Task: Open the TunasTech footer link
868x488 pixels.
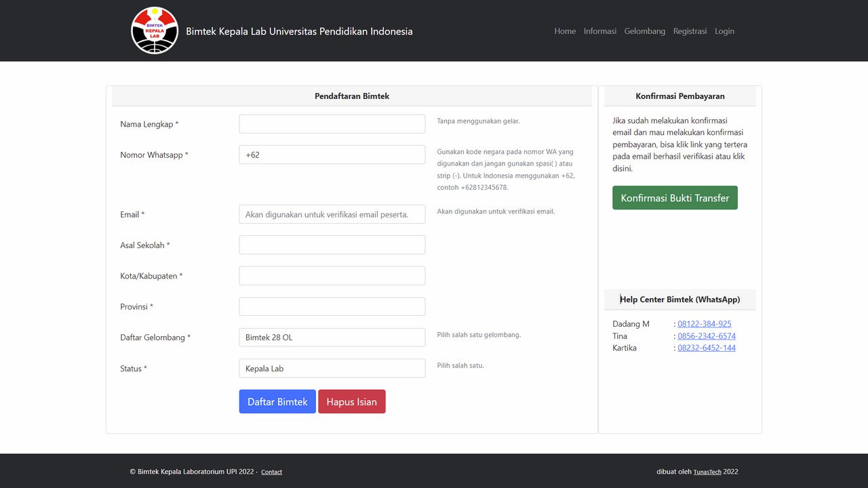Action: [707, 472]
